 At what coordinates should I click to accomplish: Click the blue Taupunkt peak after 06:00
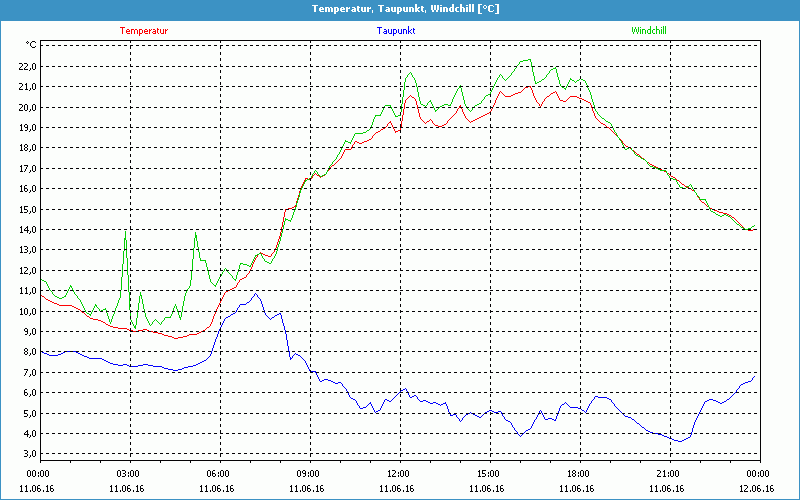[256, 294]
